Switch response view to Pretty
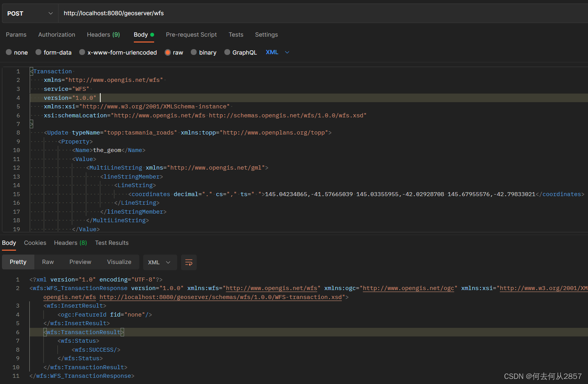This screenshot has height=384, width=588. tap(18, 262)
